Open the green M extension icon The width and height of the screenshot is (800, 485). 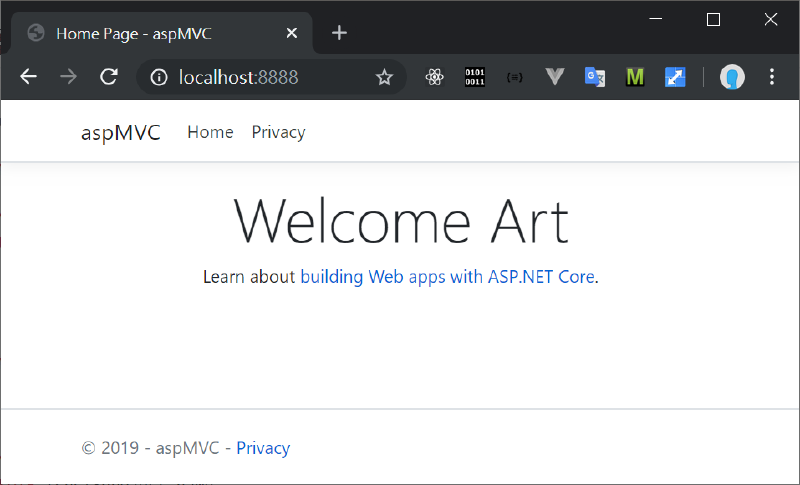(635, 77)
